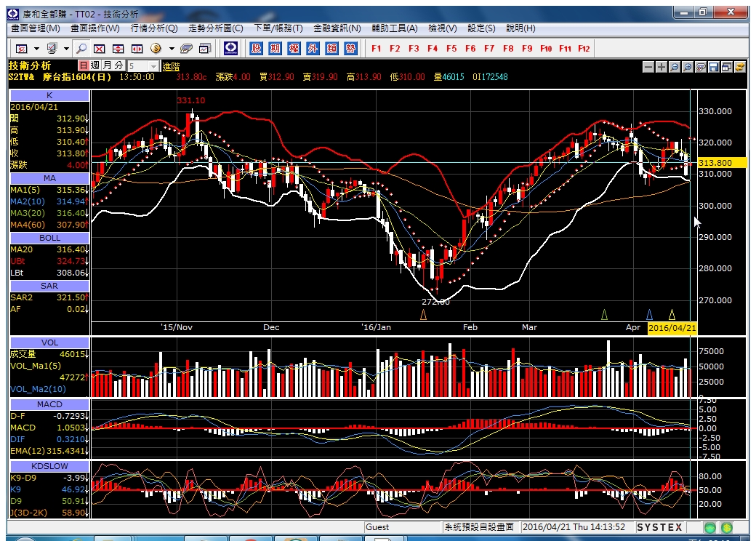Open the 輔助工具(A) menu
756x541 pixels.
click(x=395, y=28)
